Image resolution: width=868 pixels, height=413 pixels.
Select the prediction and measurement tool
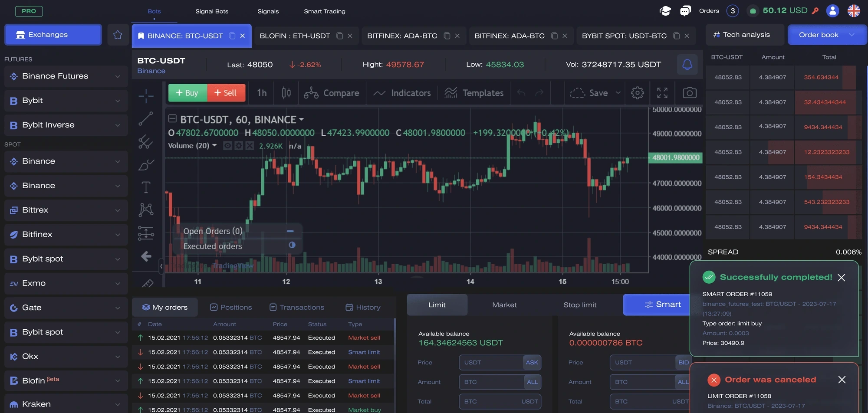click(x=146, y=233)
